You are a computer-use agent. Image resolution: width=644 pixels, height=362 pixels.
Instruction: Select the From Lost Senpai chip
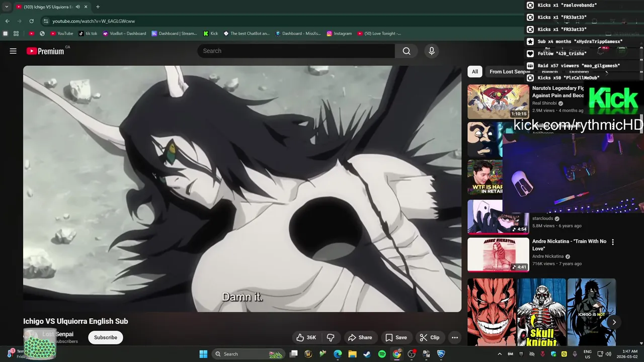[x=509, y=71]
